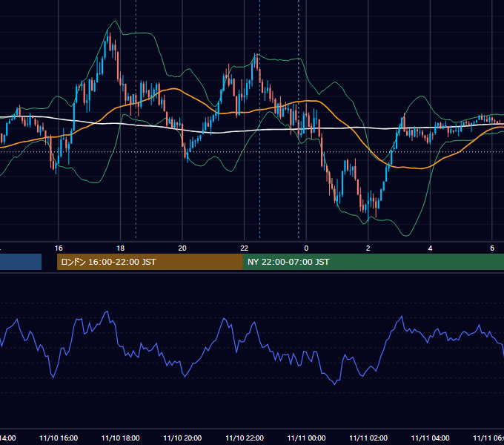The width and height of the screenshot is (504, 445).
Task: Click the hour label 2 on the chart axis
Action: point(368,248)
